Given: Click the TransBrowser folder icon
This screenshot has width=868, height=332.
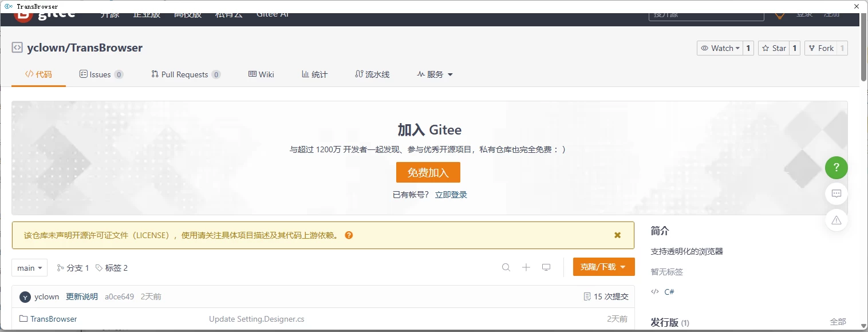Looking at the screenshot, I should click(x=23, y=319).
